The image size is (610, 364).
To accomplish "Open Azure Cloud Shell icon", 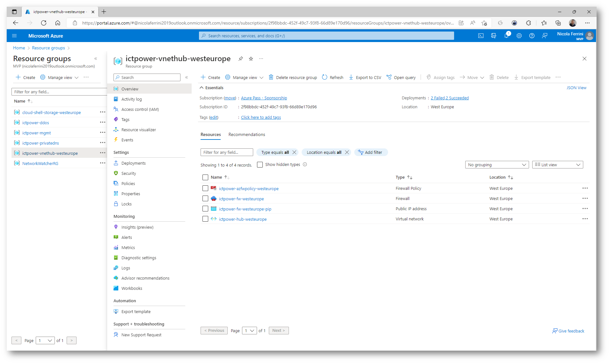I will tap(481, 36).
